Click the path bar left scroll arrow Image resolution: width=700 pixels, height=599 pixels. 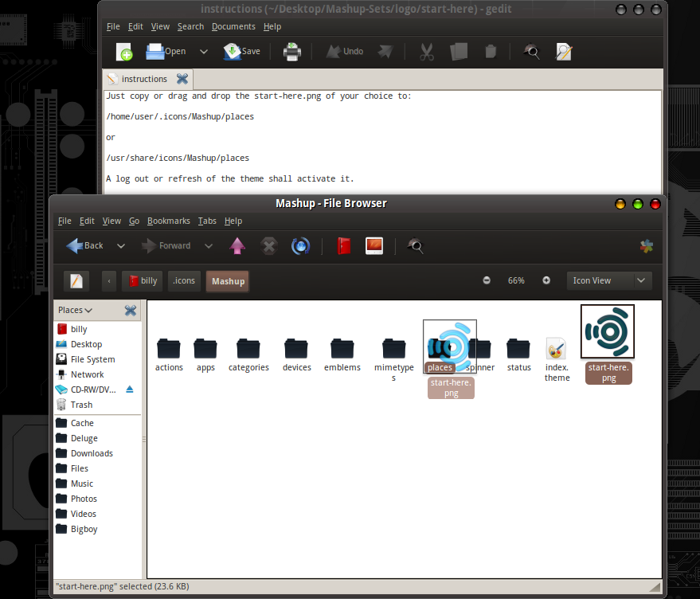(x=109, y=281)
